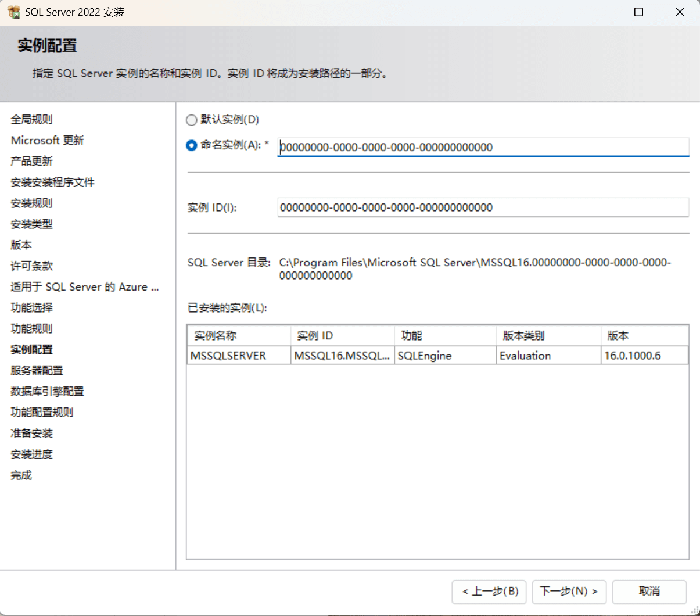The height and width of the screenshot is (616, 700).
Task: Click the 版本 column header in table
Action: click(645, 335)
